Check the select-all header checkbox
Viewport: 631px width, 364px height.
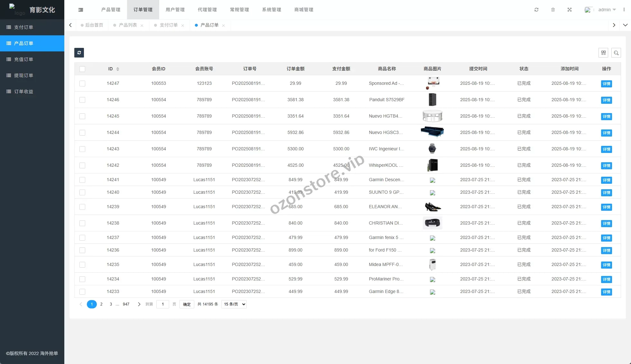point(82,69)
